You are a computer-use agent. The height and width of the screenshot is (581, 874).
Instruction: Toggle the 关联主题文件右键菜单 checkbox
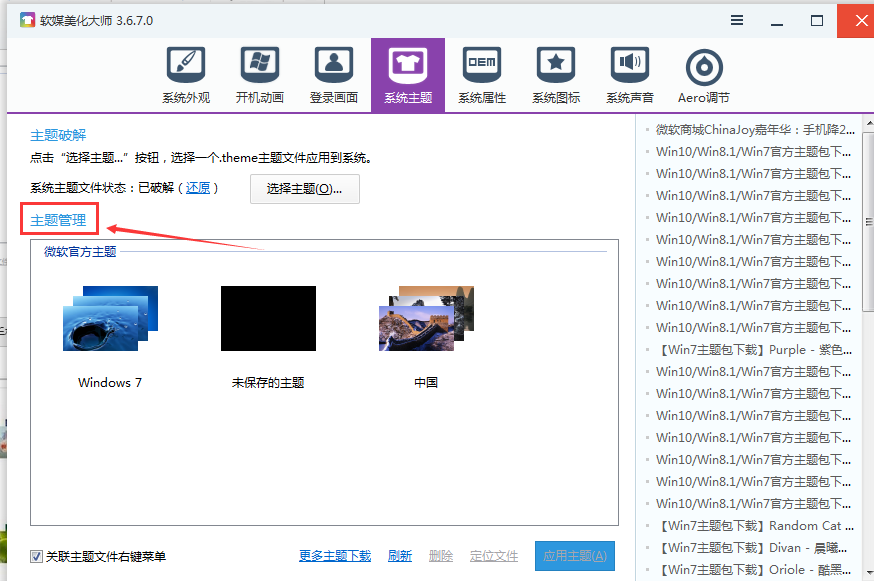click(36, 556)
